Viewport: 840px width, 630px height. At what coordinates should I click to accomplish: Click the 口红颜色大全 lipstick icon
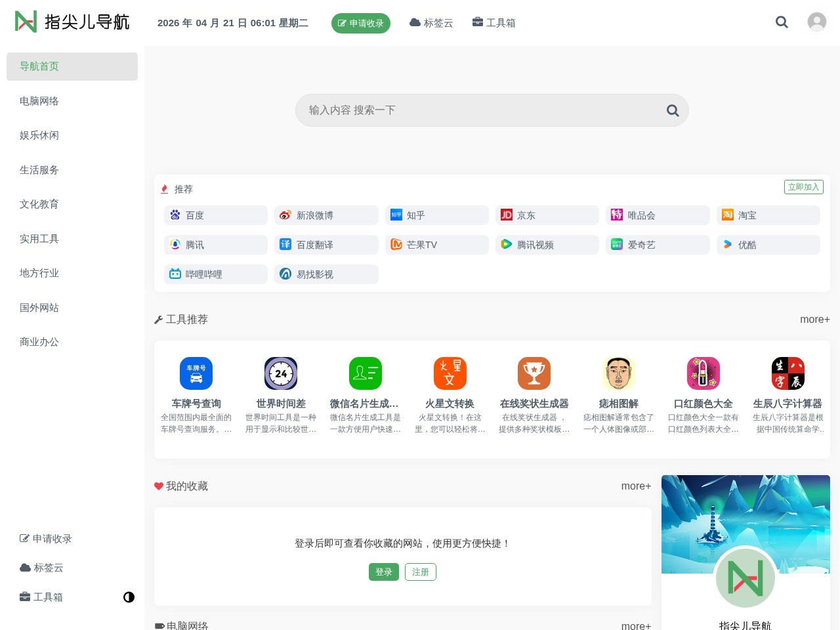coord(703,373)
